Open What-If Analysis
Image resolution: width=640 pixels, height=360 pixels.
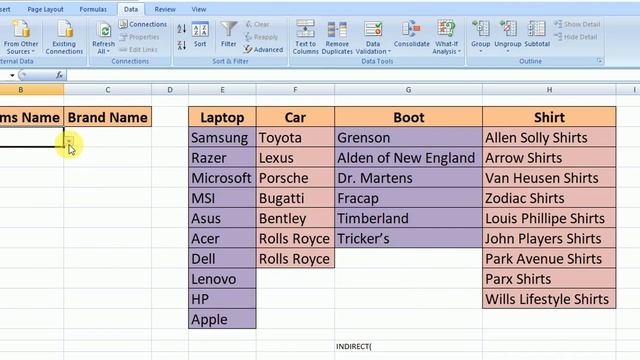[x=447, y=37]
